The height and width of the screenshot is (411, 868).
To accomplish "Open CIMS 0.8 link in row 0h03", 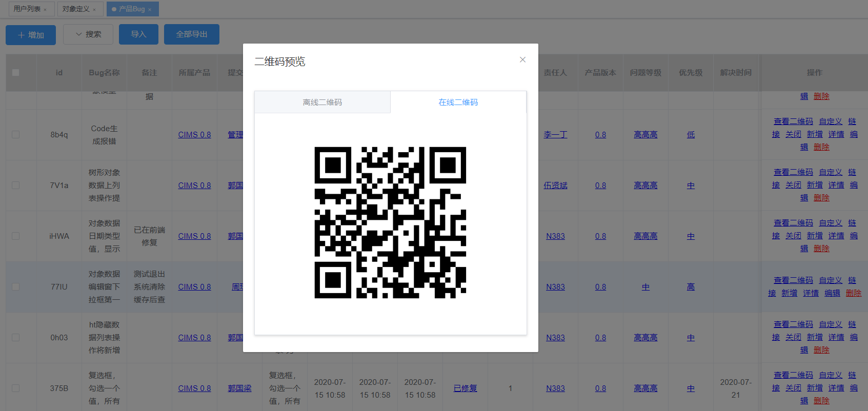I will [194, 337].
